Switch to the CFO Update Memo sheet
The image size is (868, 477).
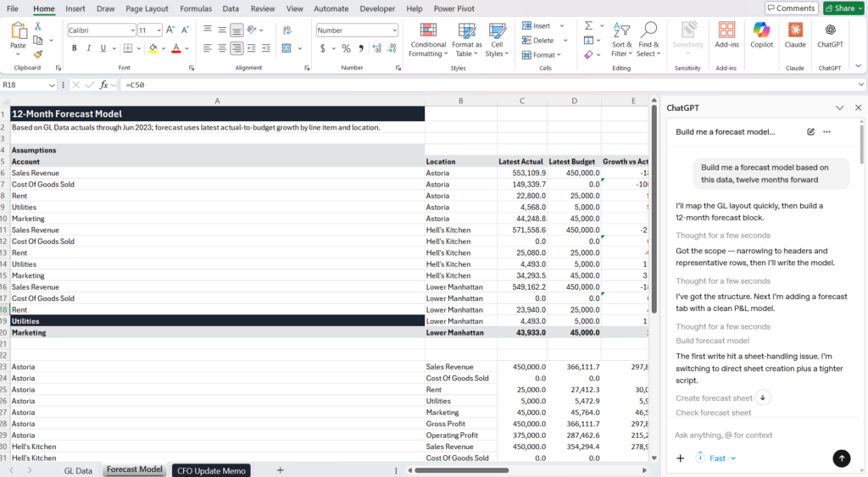(x=211, y=470)
